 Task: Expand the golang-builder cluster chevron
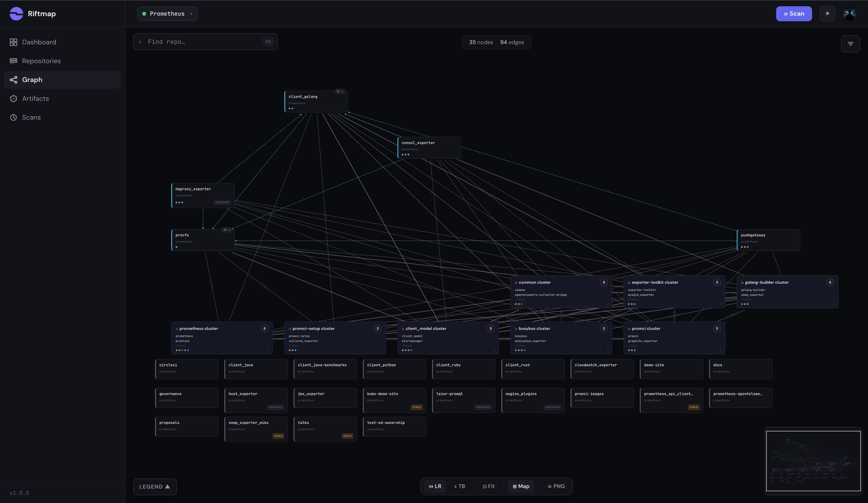(834, 304)
